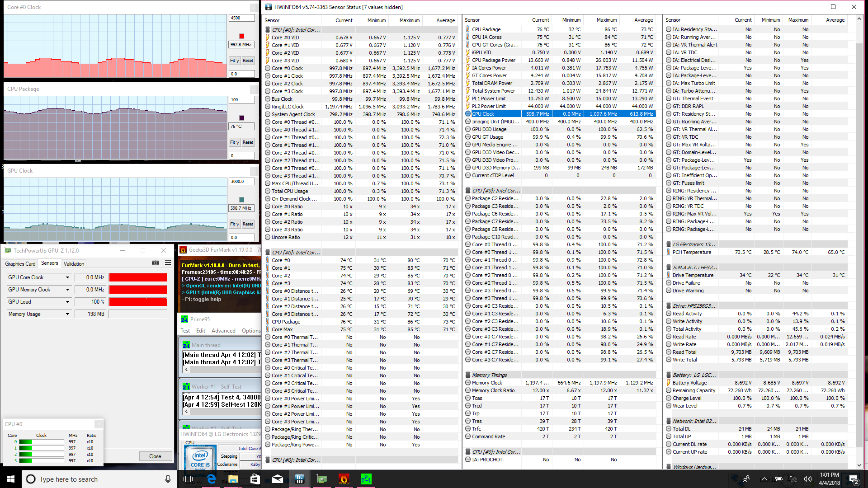Viewport: 868px width, 488px height.
Task: Open the Mail app from taskbar
Action: pos(277,479)
